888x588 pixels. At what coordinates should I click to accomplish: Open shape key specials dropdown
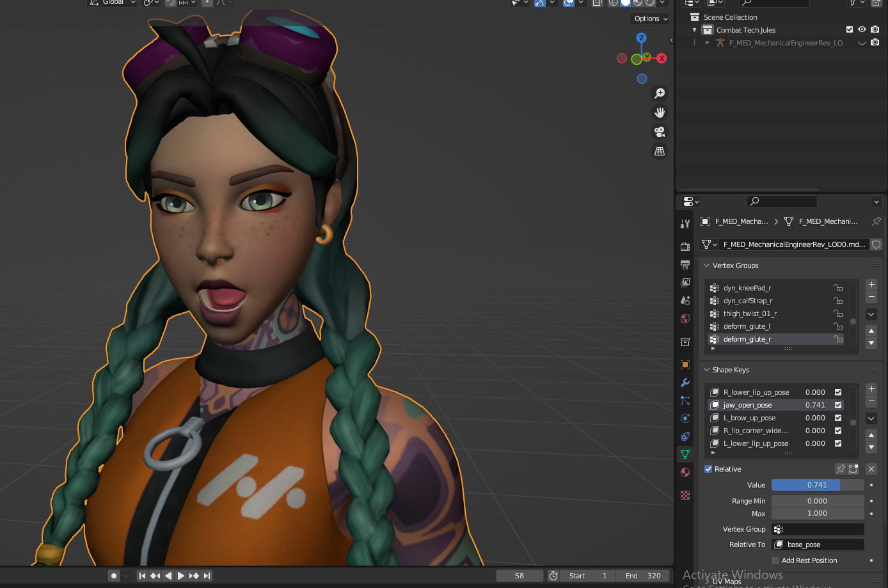coord(871,418)
